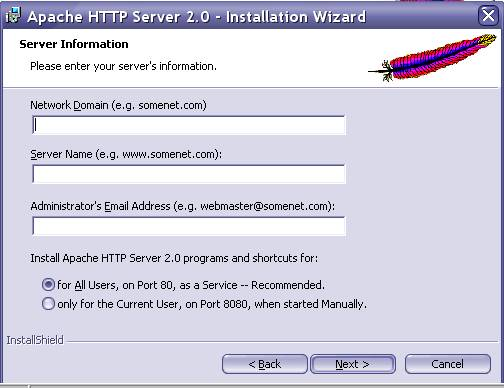
Task: Click the 'Server Name (e.g. www.somenet.com):' label
Action: click(x=126, y=154)
